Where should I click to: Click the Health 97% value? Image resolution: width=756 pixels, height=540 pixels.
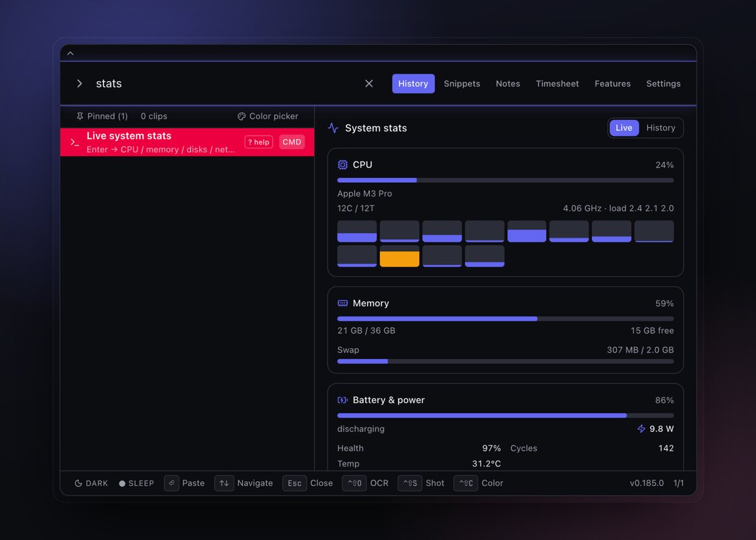(x=491, y=448)
